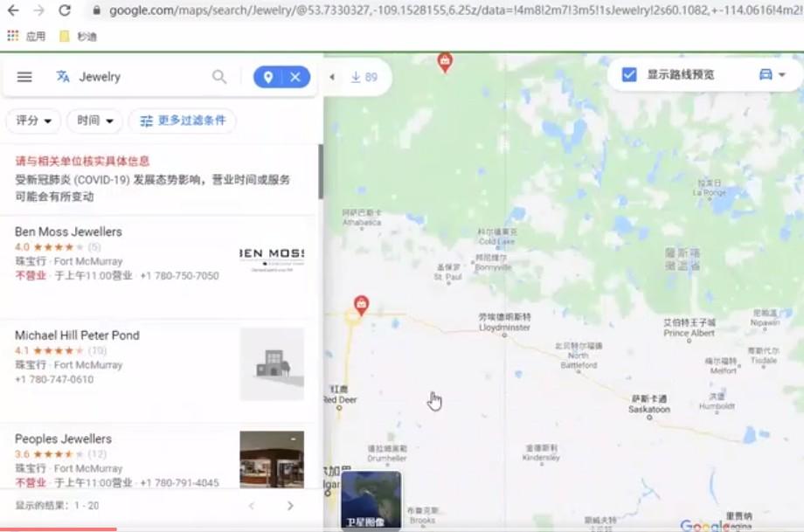
Task: Open the 评分 rating filter dropdown
Action: pos(33,121)
